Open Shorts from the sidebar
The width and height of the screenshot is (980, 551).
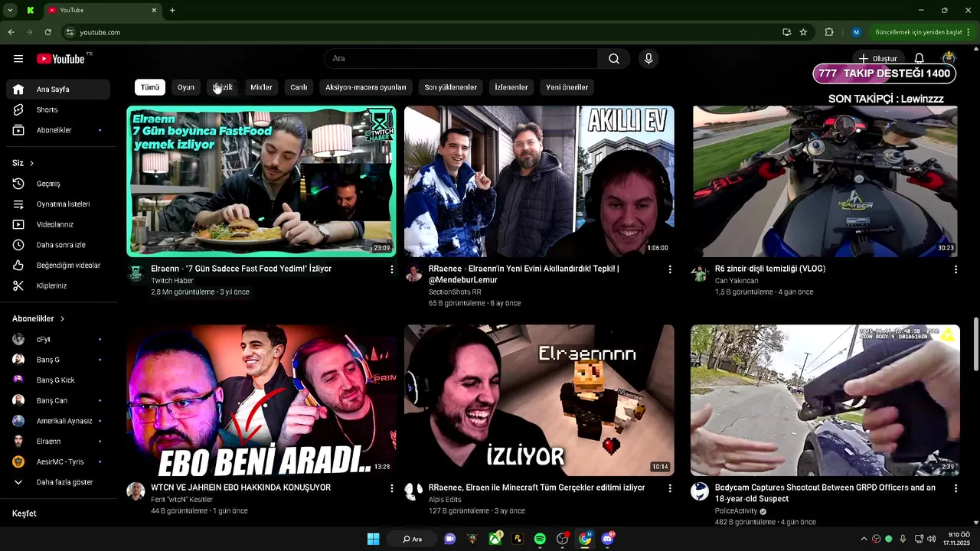point(58,109)
